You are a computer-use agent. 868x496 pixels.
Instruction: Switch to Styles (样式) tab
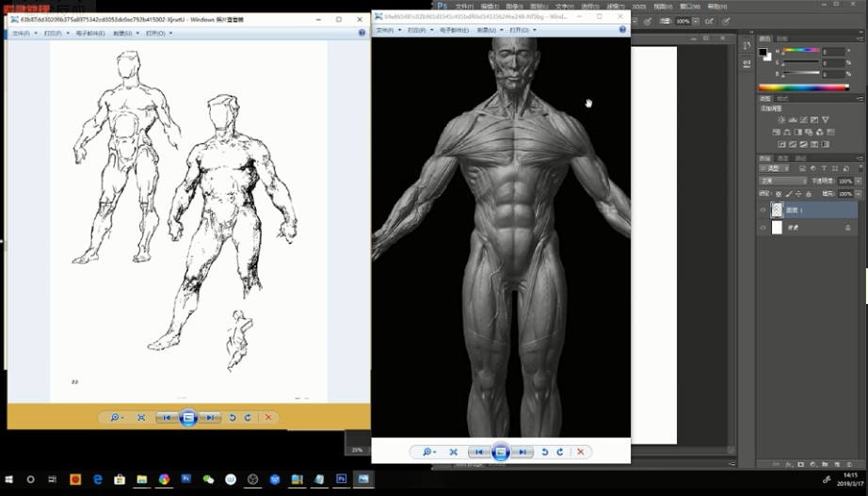[782, 99]
